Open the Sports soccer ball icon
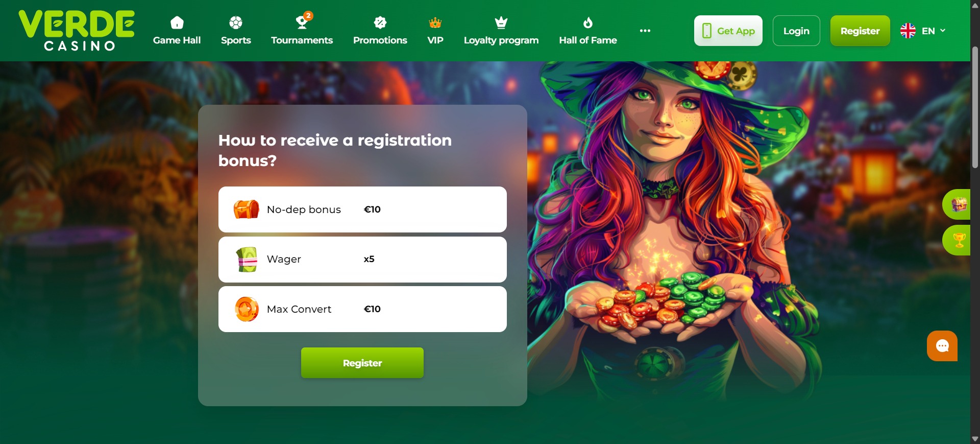 [x=236, y=22]
